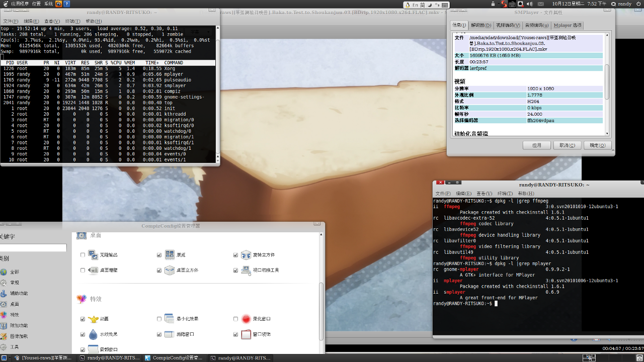Click the Fading Windows icon in CompizConfig
Image resolution: width=644 pixels, height=362 pixels.
170,334
